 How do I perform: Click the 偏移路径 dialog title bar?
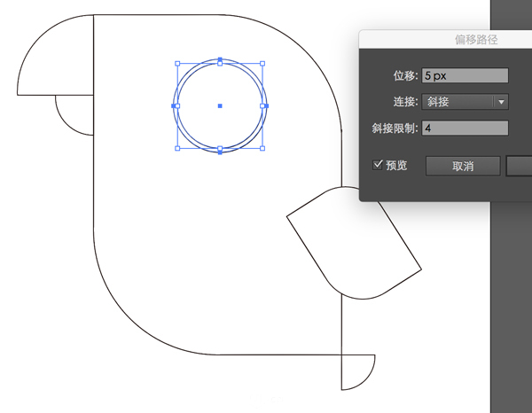(445, 39)
